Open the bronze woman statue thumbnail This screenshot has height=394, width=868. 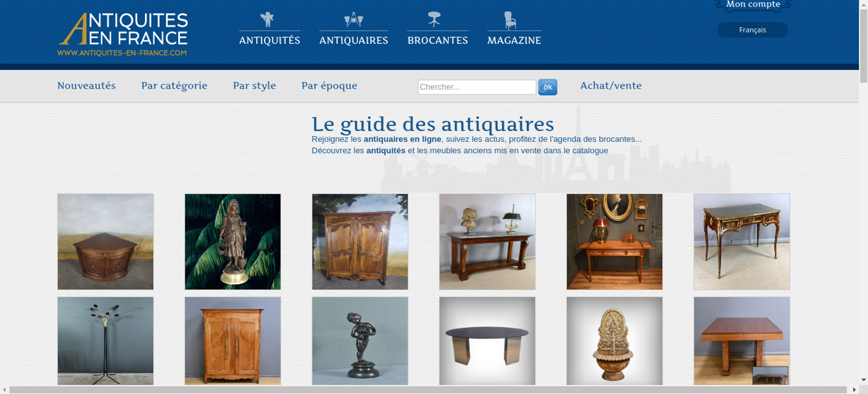pos(233,242)
